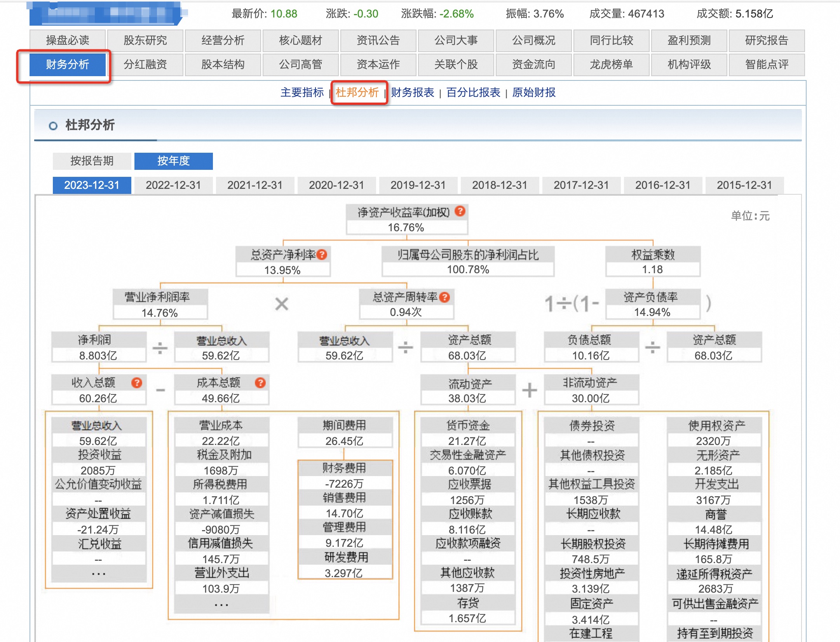Click 净利润 value 8.803亿

pyautogui.click(x=98, y=356)
